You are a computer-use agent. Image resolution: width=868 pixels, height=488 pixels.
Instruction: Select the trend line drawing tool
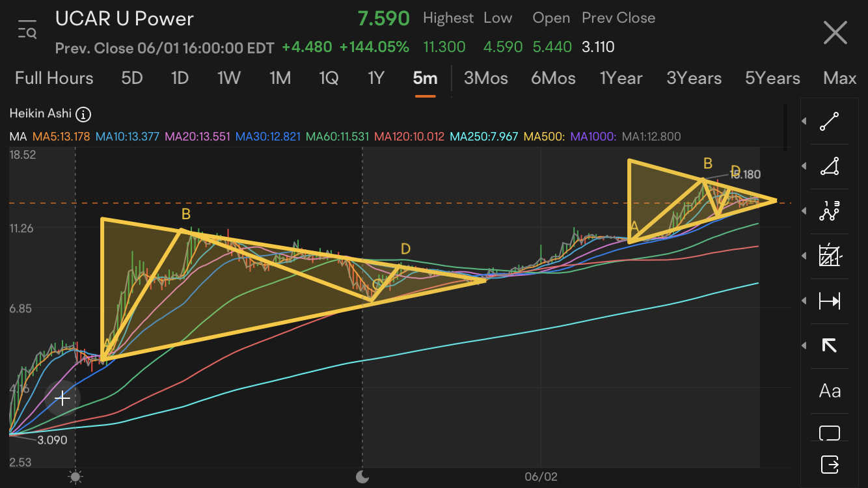pyautogui.click(x=829, y=122)
